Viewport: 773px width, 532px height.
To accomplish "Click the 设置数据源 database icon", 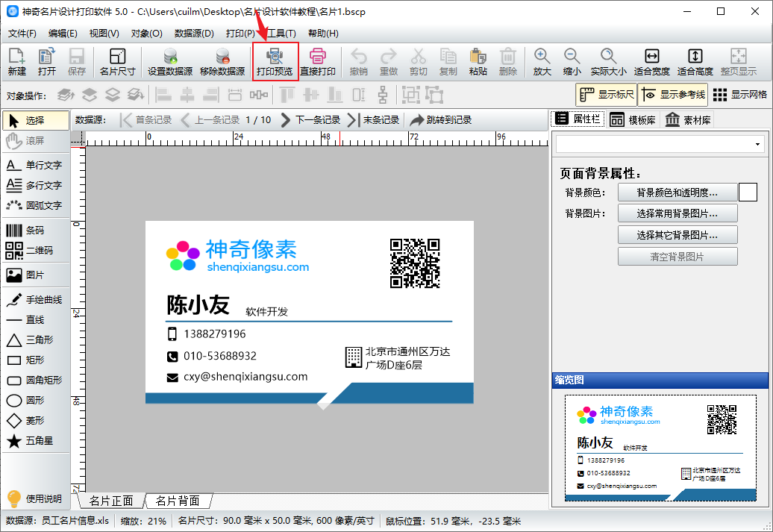I will tap(170, 62).
